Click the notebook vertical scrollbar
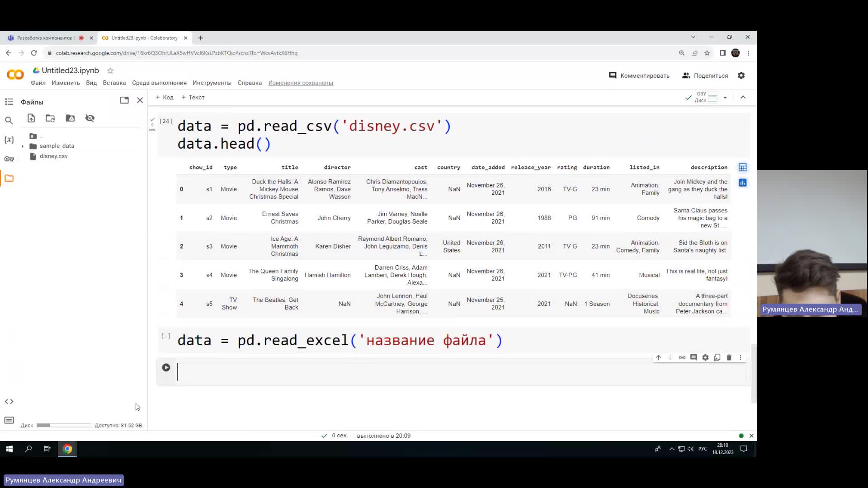Screen dimensions: 868x488 (753, 374)
